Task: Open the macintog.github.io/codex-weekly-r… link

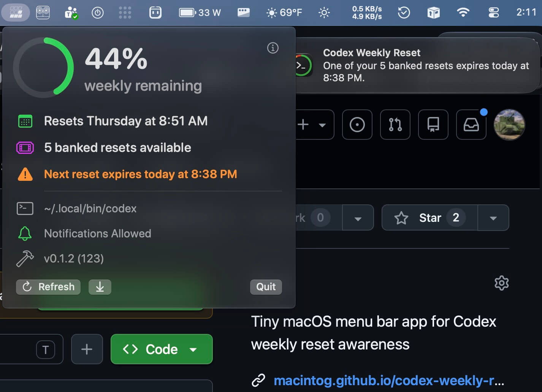Action: coord(389,380)
